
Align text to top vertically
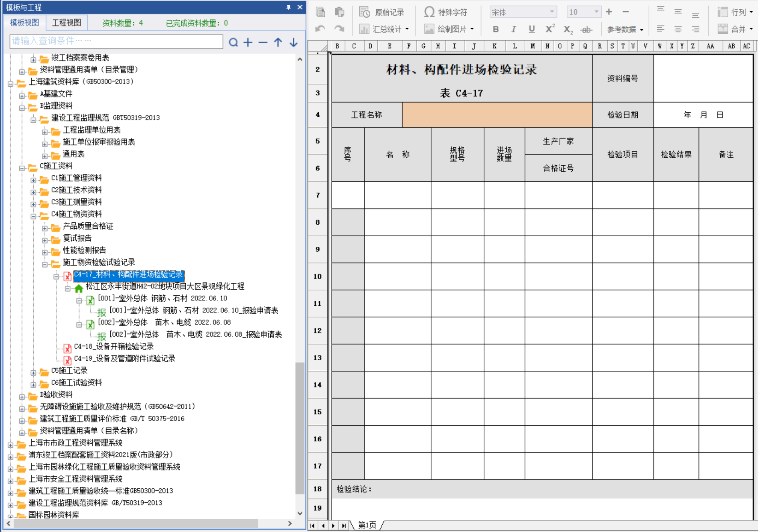click(661, 9)
